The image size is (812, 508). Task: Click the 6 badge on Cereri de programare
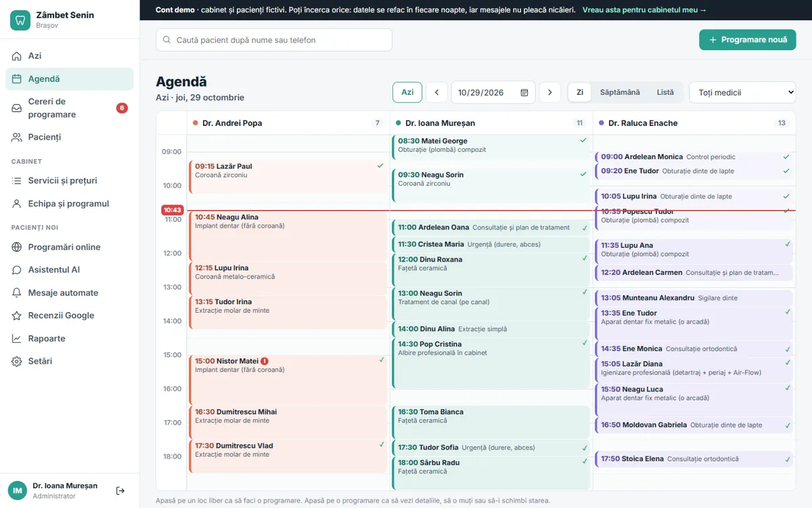coord(122,108)
